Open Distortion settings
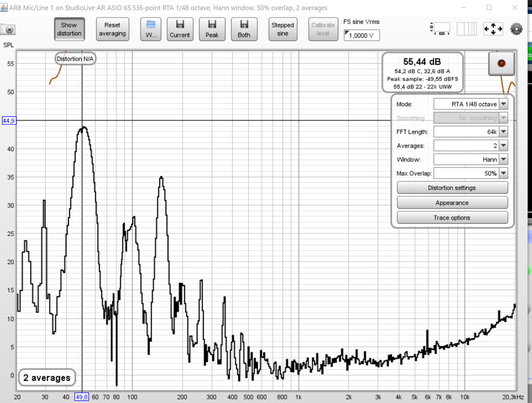 pos(452,188)
